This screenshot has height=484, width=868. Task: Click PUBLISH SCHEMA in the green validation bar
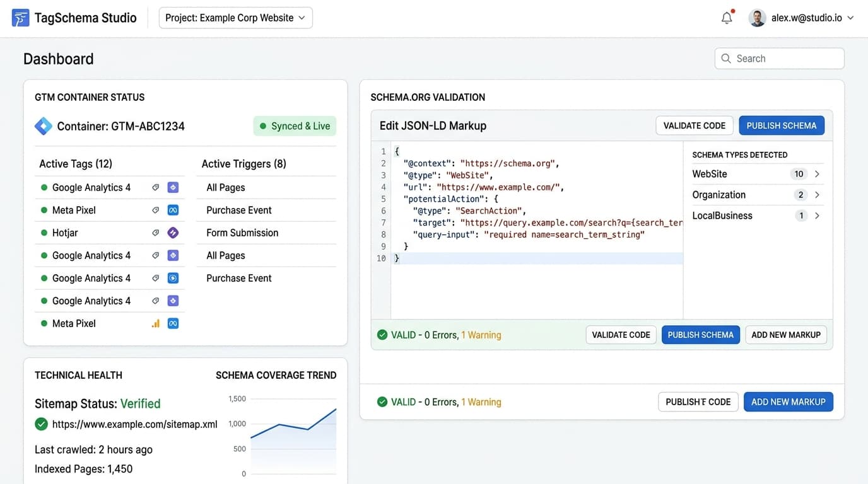click(701, 335)
